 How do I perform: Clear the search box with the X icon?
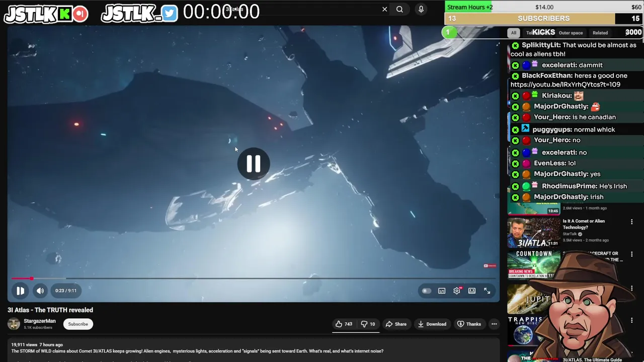(384, 9)
